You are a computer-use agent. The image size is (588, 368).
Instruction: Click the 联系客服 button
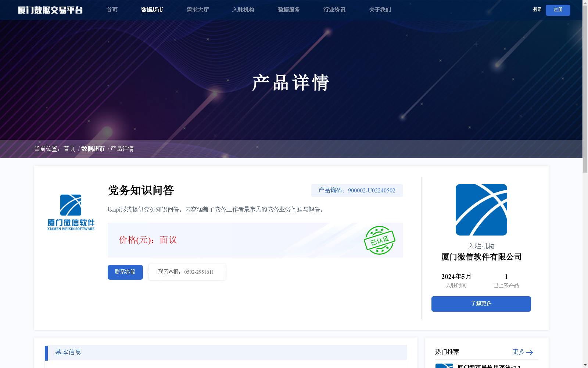[x=125, y=272]
